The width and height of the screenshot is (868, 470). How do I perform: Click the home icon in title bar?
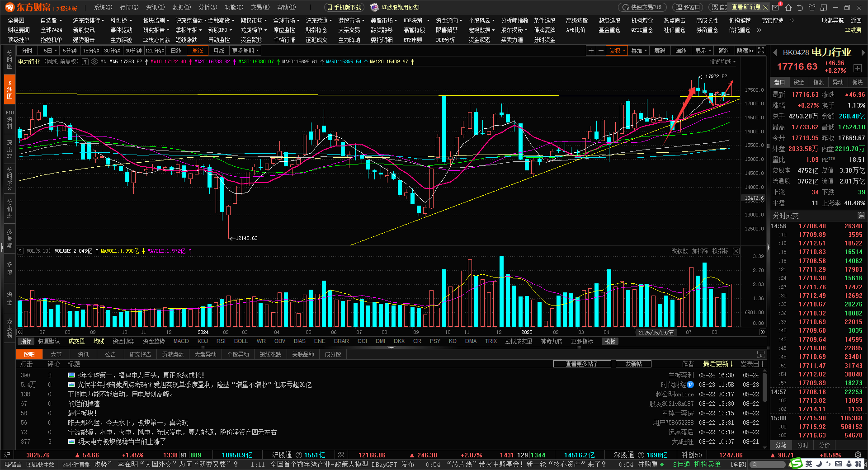click(x=788, y=7)
